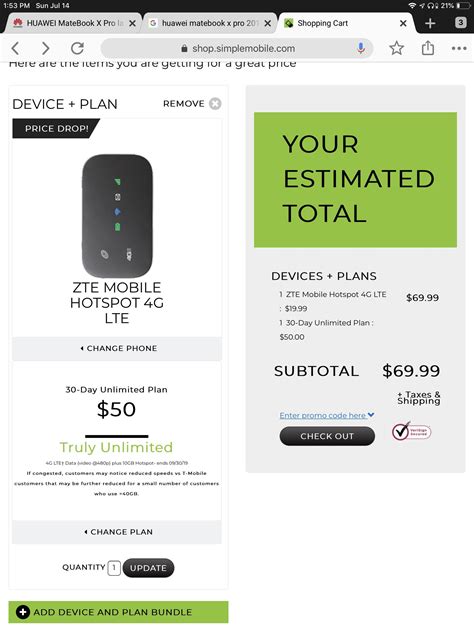Image resolution: width=474 pixels, height=632 pixels.
Task: Expand the Enter promo code here link
Action: pos(327,415)
